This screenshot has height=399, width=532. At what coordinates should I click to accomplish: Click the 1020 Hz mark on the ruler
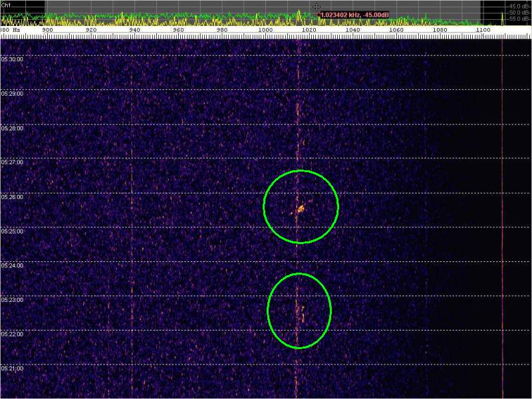click(x=308, y=31)
